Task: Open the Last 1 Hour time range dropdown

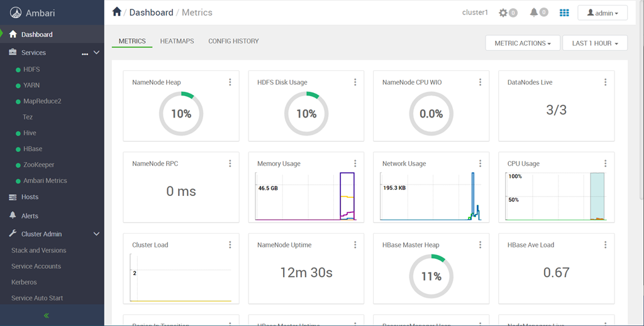Action: click(x=595, y=43)
